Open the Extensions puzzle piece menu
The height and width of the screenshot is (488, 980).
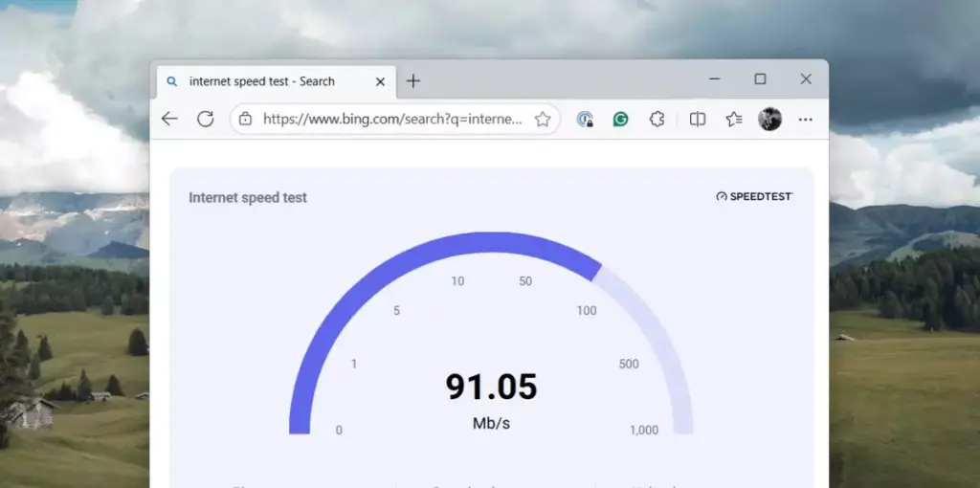click(x=657, y=119)
